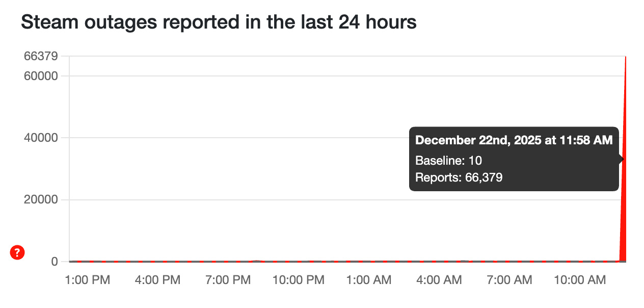Click the 1:00 AM time axis label

(x=370, y=280)
